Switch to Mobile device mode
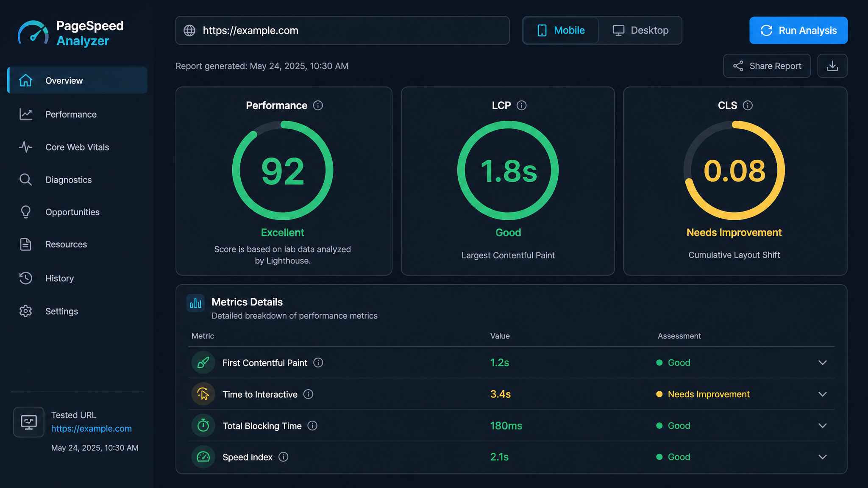Viewport: 868px width, 488px height. click(561, 30)
